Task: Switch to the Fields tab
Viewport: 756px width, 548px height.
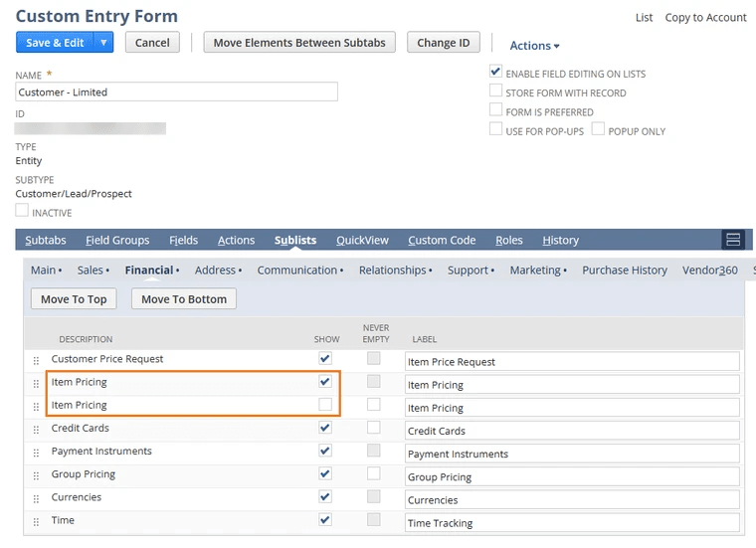Action: coord(183,240)
